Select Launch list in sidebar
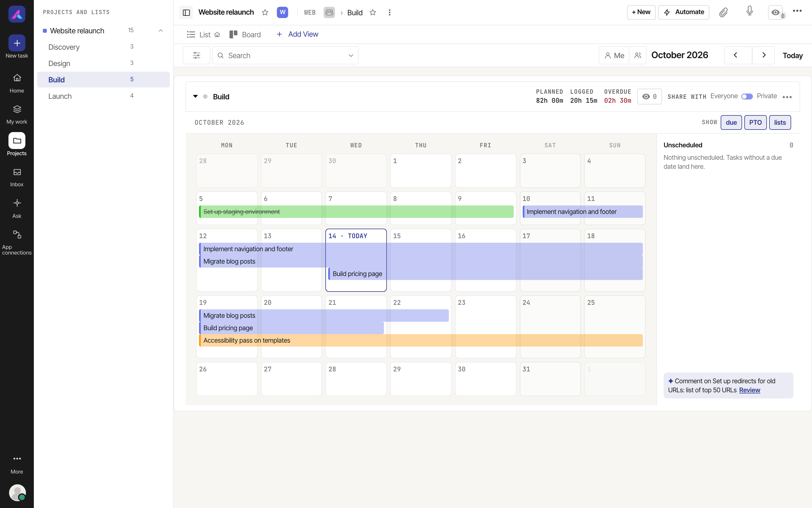This screenshot has height=508, width=812. point(103,96)
